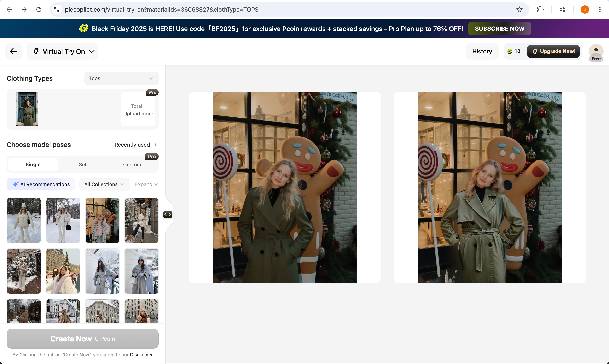The image size is (609, 364).
Task: Toggle the AI Recommendations filter
Action: pos(41,184)
